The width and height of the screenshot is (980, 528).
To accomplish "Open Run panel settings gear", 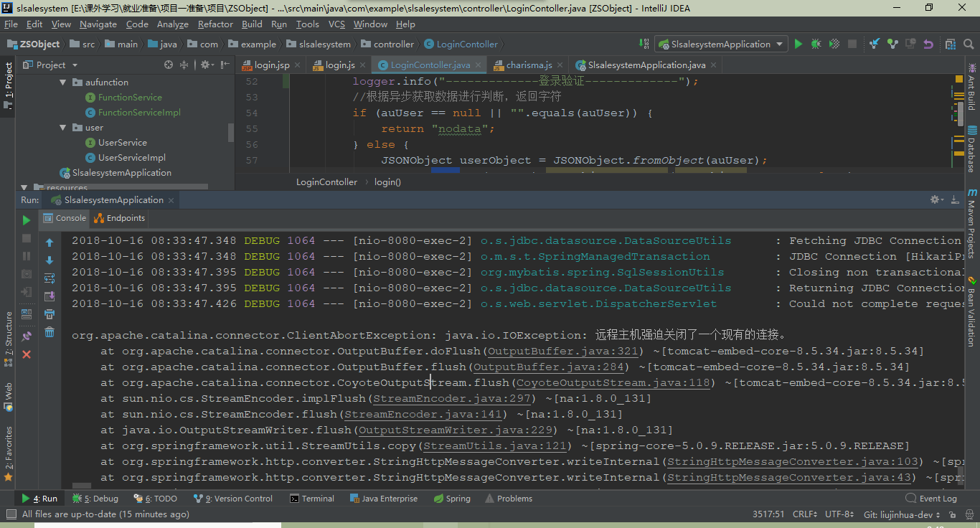I will click(937, 199).
